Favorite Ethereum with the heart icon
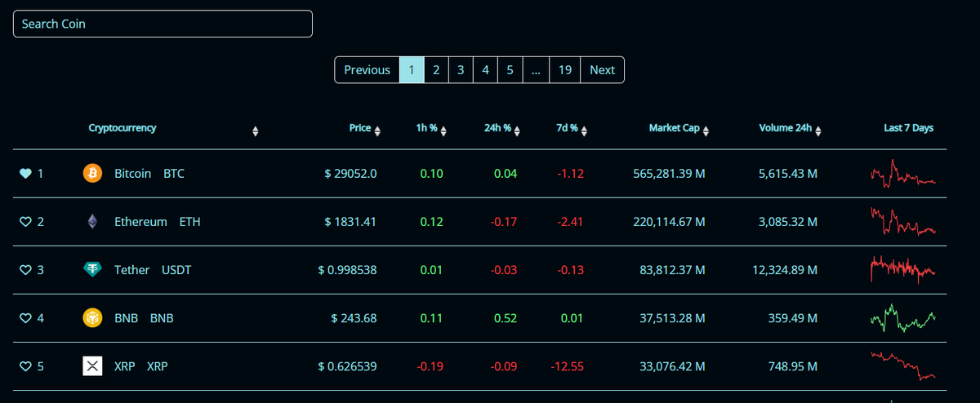 point(25,222)
